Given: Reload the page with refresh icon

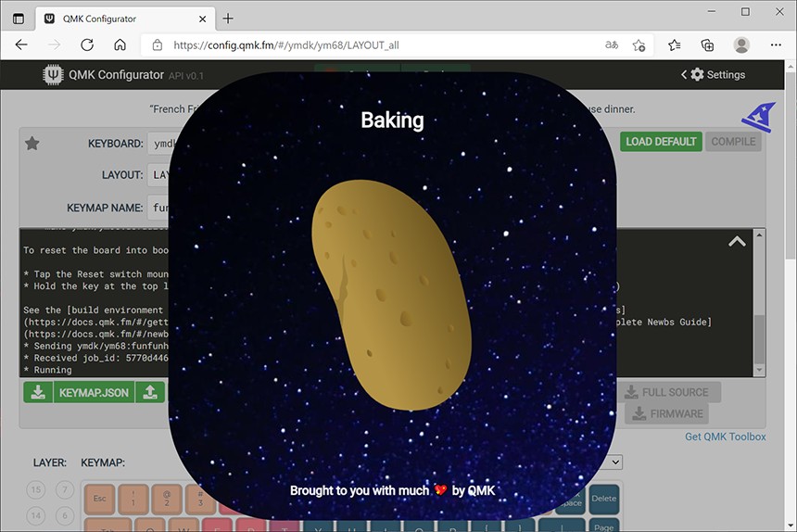Looking at the screenshot, I should [87, 44].
